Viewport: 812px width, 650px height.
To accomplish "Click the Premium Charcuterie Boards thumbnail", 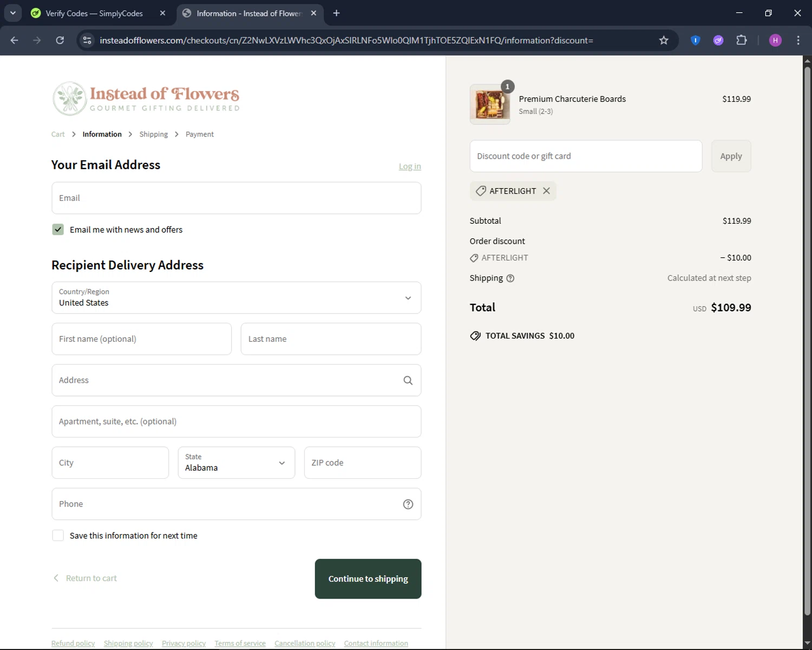I will click(x=490, y=104).
